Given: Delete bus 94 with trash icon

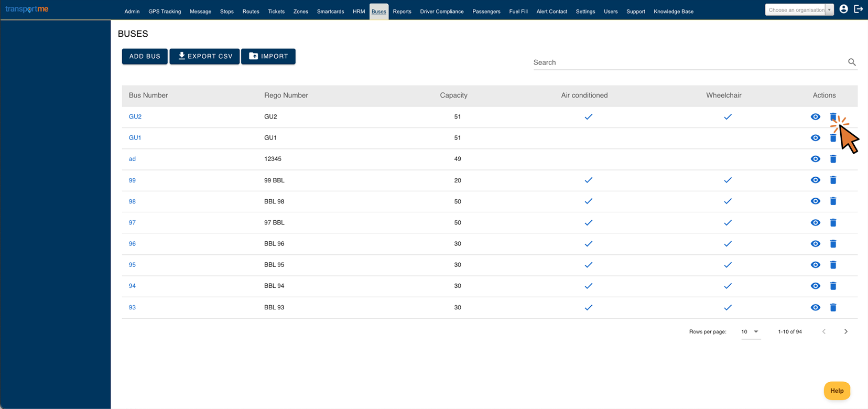Looking at the screenshot, I should tap(833, 286).
